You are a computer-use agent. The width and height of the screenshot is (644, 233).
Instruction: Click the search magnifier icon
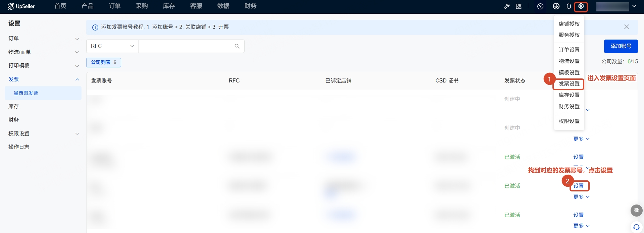pyautogui.click(x=237, y=46)
